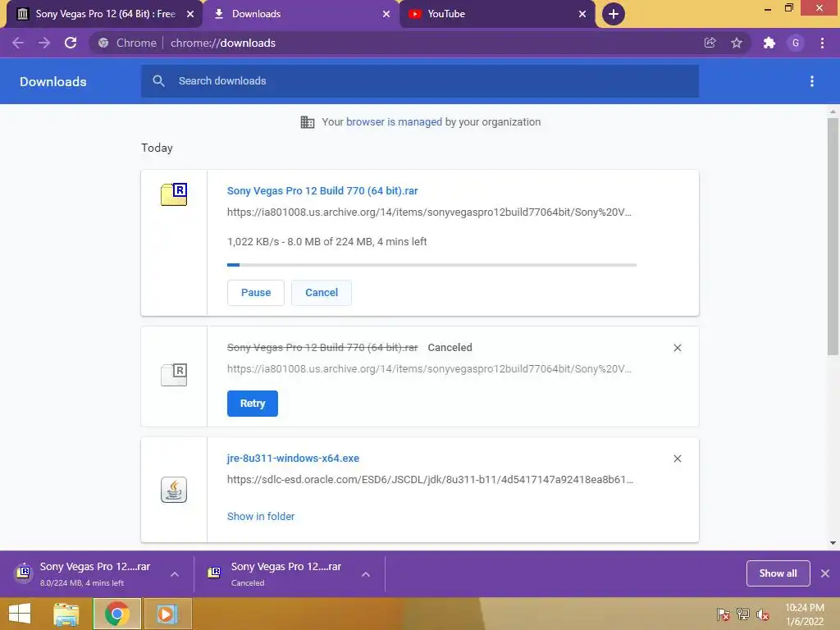The height and width of the screenshot is (630, 840).
Task: Close the Sony Vegas Pro 12 tab
Action: (190, 14)
